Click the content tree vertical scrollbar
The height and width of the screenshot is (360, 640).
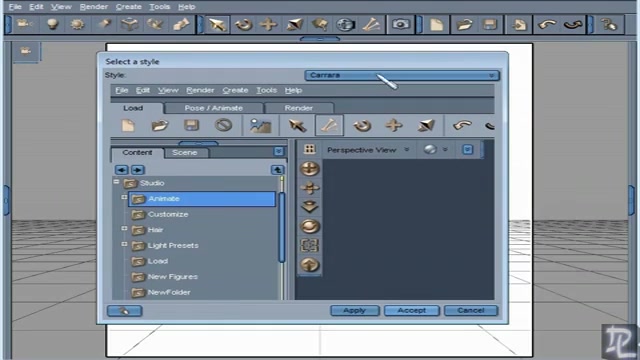tap(282, 227)
